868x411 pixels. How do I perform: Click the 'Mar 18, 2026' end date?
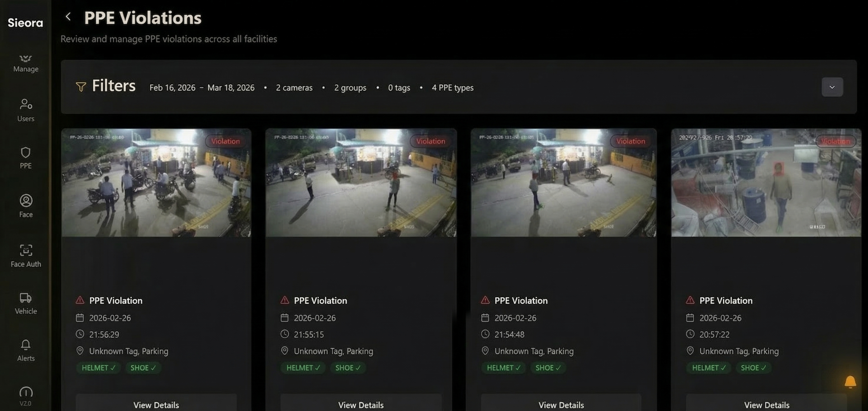[x=231, y=88]
